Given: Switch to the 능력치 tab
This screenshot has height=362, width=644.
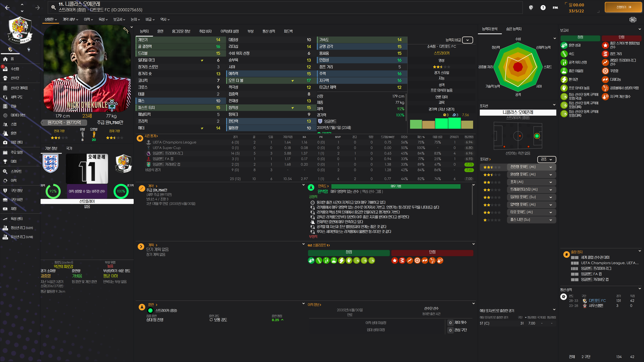Looking at the screenshot, I should 144,31.
